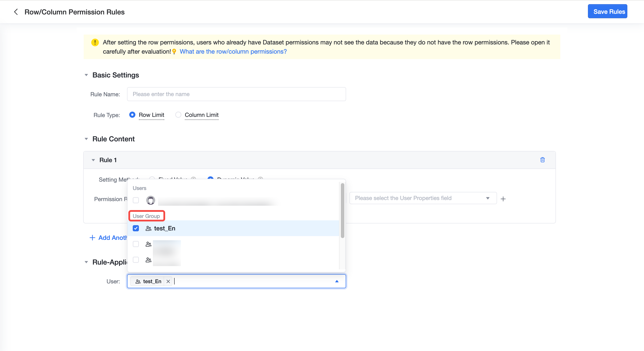Go back using the left arrow icon
The image size is (644, 351).
[x=16, y=12]
